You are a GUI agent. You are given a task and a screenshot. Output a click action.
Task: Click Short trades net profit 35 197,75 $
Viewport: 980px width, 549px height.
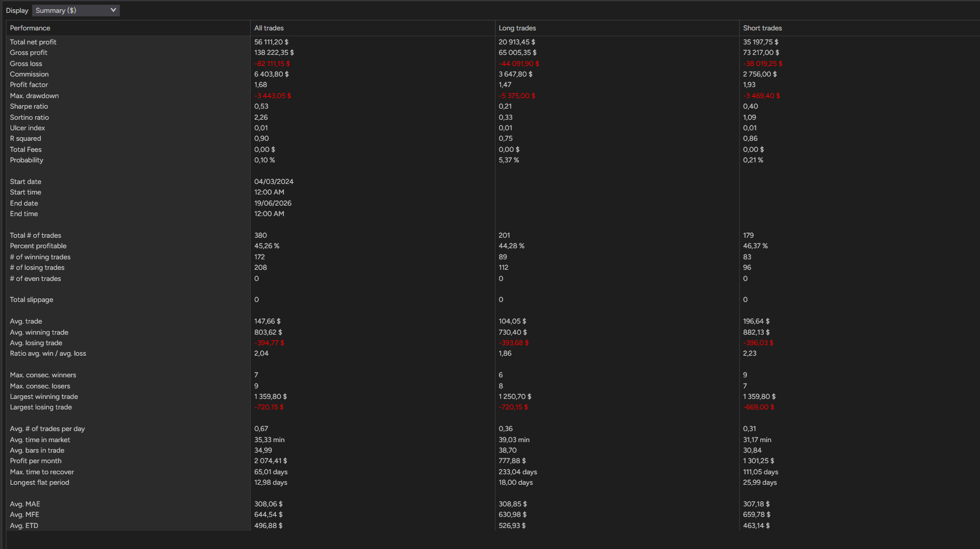pos(760,42)
